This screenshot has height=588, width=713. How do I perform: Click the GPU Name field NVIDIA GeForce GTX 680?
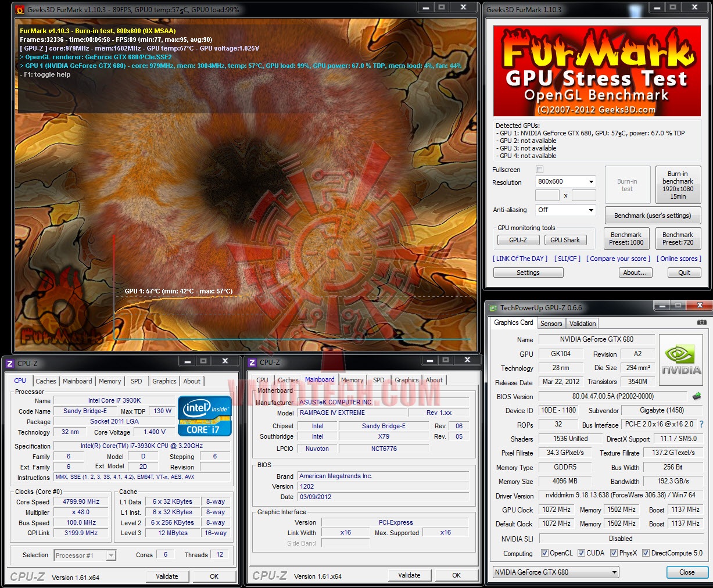[597, 339]
